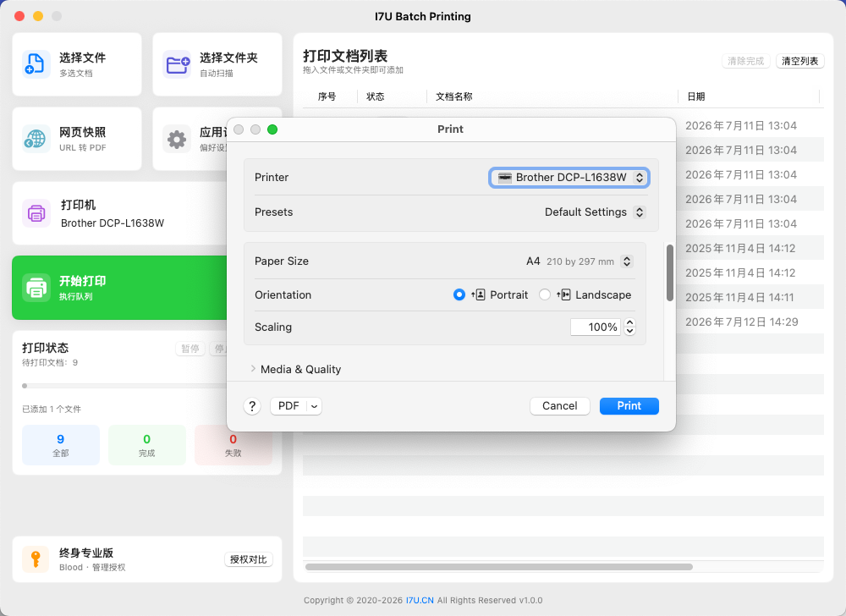The height and width of the screenshot is (616, 846).
Task: Click the 网页快照 URL 转 PDF card
Action: point(77,139)
